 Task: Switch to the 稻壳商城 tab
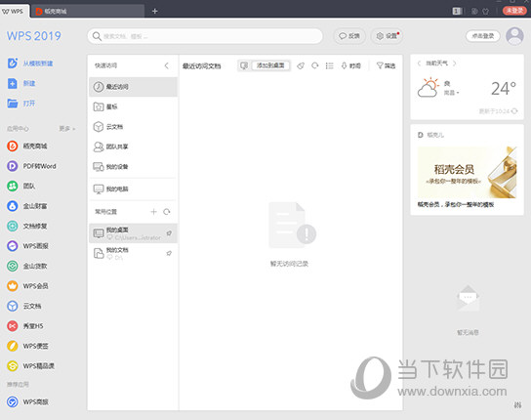tap(87, 11)
